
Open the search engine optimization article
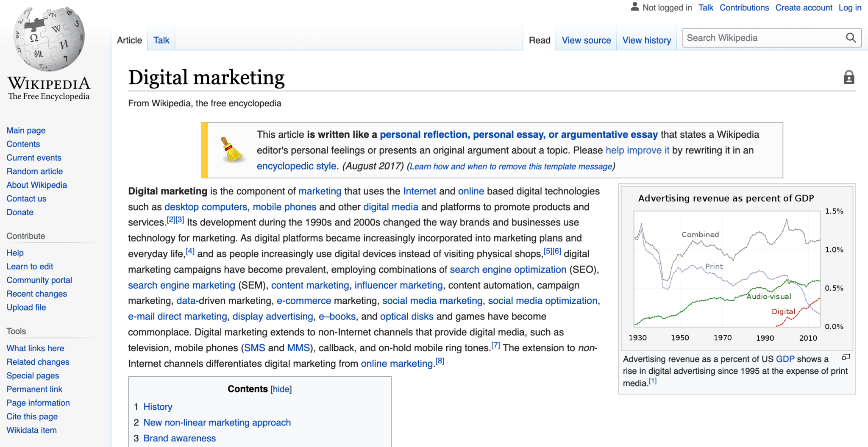(x=508, y=269)
